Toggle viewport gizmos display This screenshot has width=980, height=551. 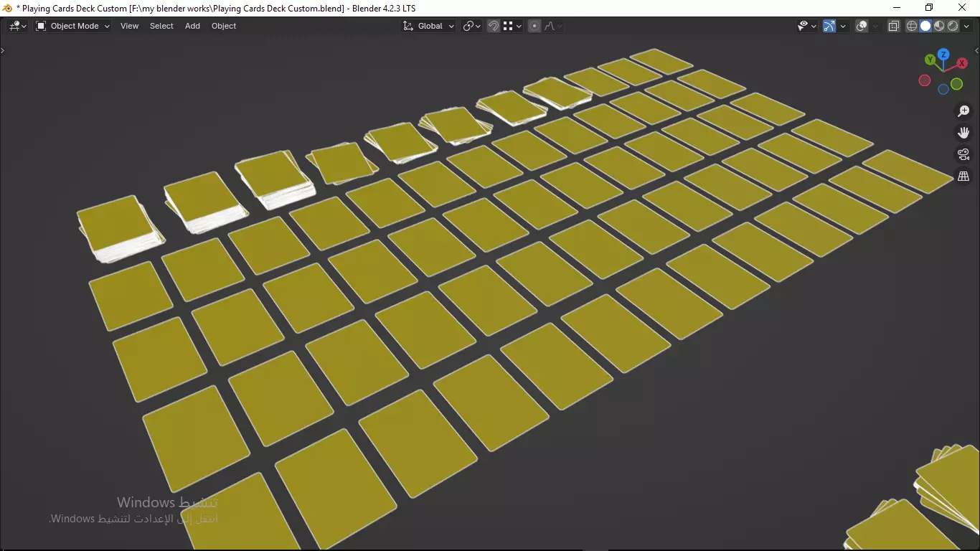[829, 26]
